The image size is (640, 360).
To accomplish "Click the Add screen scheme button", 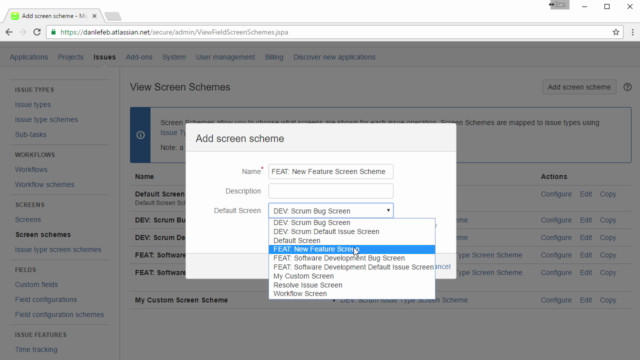I will [579, 87].
